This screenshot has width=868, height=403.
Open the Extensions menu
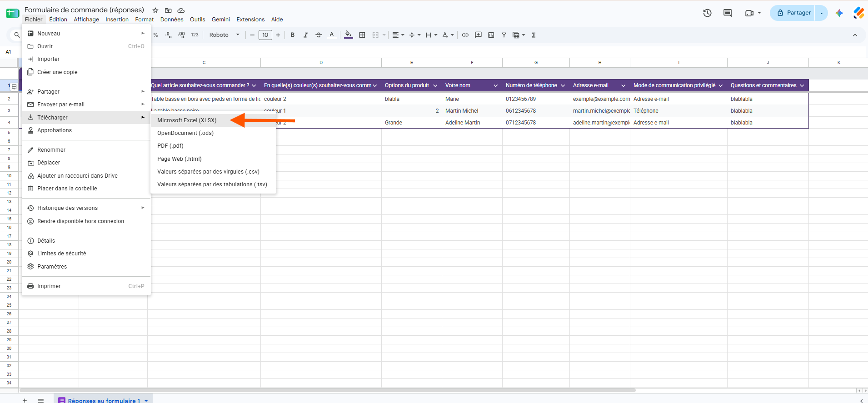pos(250,20)
